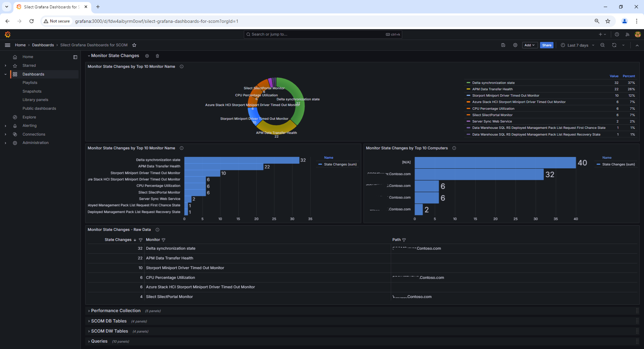The height and width of the screenshot is (349, 644).
Task: Bookmark this page with the browser star
Action: tap(608, 21)
